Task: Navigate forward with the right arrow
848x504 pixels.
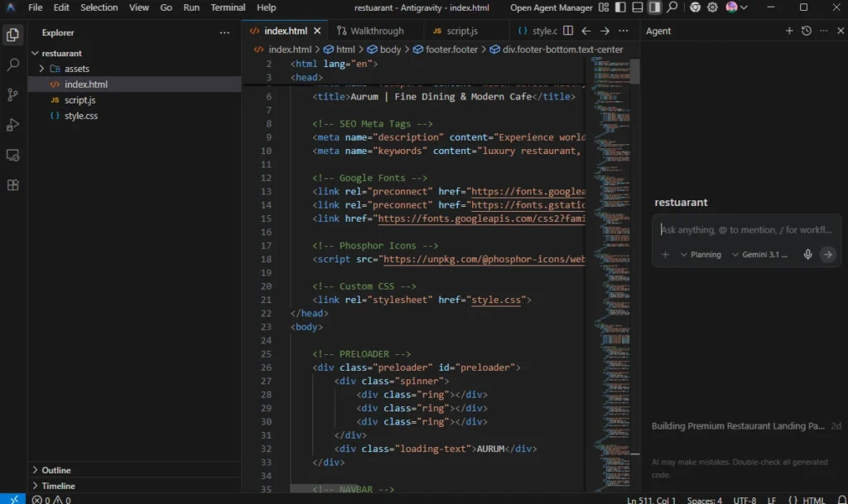Action: coord(605,31)
